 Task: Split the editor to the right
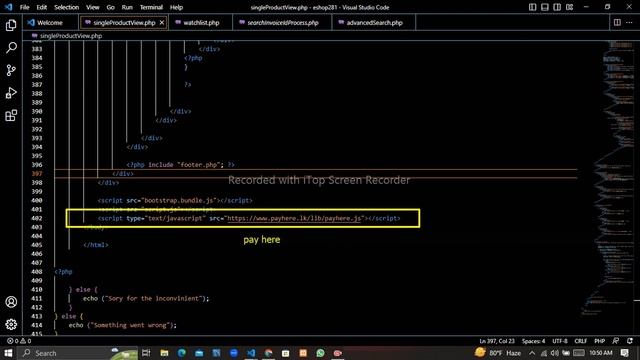[x=617, y=22]
